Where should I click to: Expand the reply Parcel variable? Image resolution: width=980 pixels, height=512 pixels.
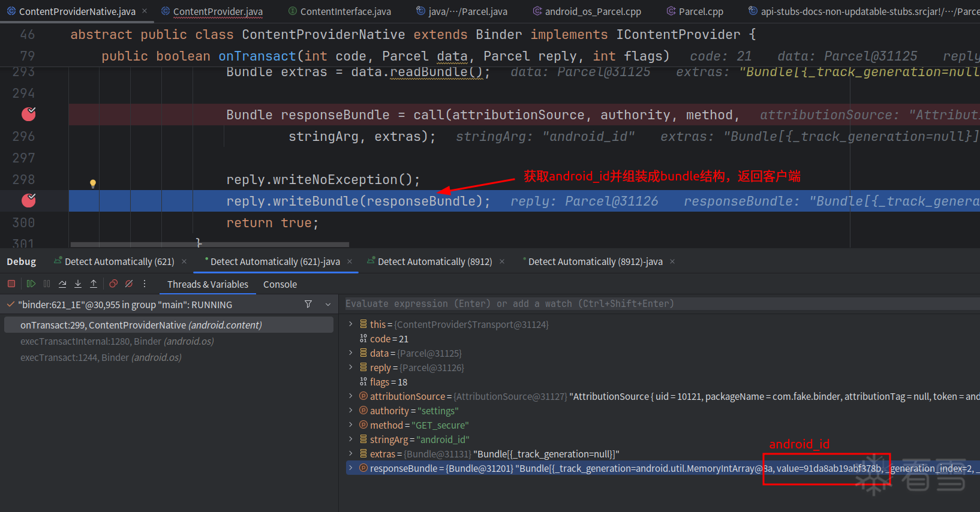coord(351,368)
